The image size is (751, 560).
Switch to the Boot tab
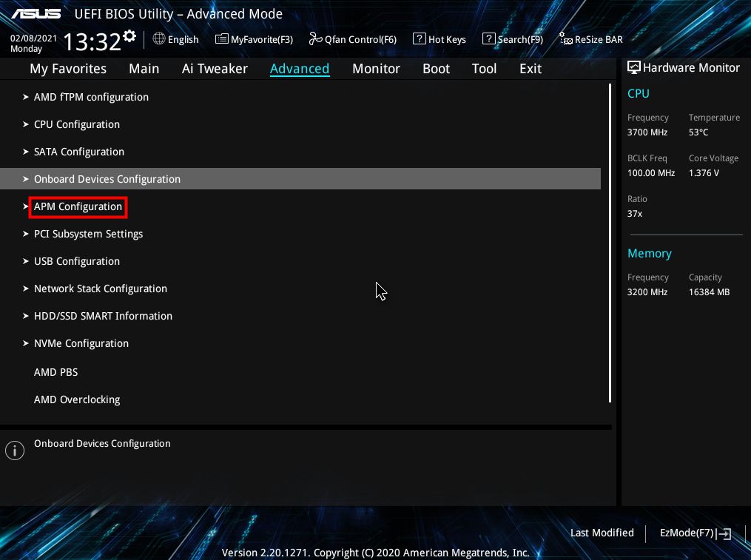click(436, 69)
